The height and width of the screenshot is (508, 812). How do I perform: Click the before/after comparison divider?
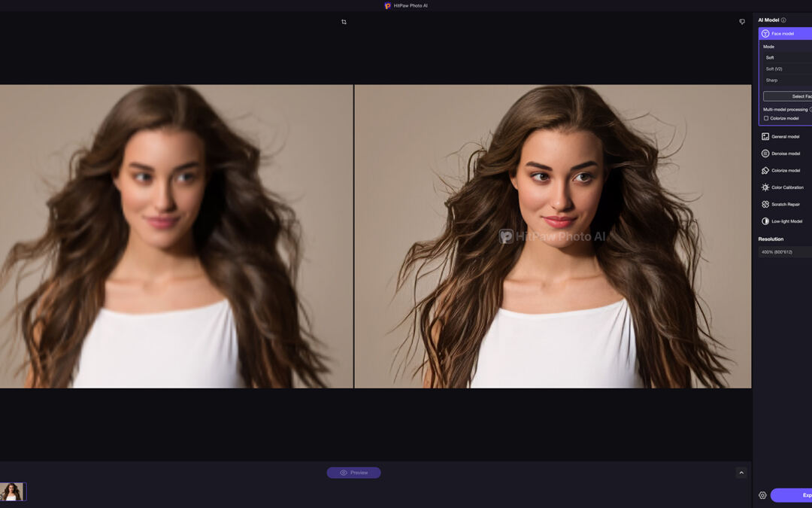[x=353, y=236]
